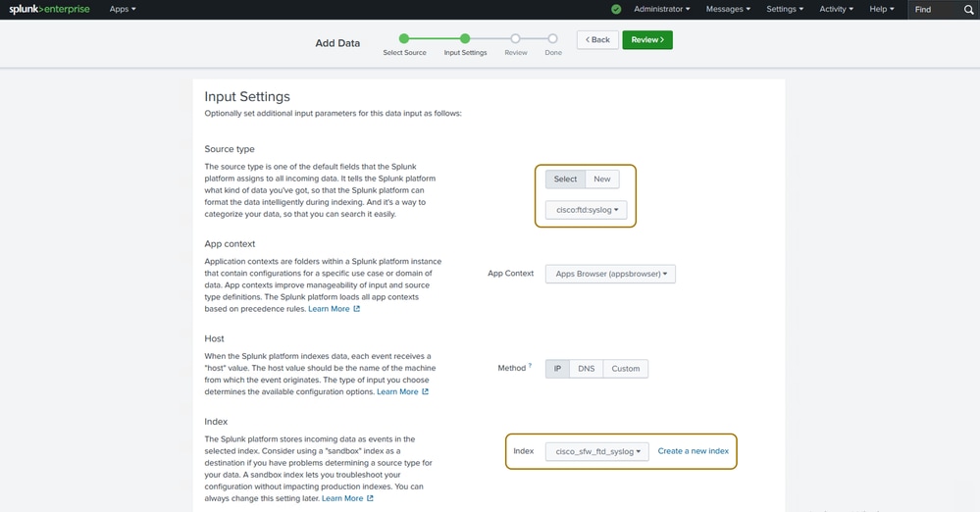This screenshot has width=980, height=512.
Task: Proceed with the green Review button
Action: pos(647,40)
